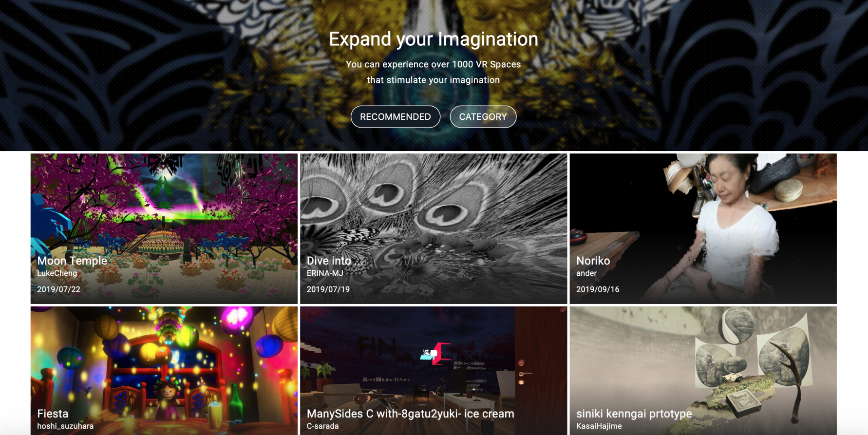This screenshot has width=868, height=435.
Task: Click the Fiesta title text
Action: [x=53, y=414]
